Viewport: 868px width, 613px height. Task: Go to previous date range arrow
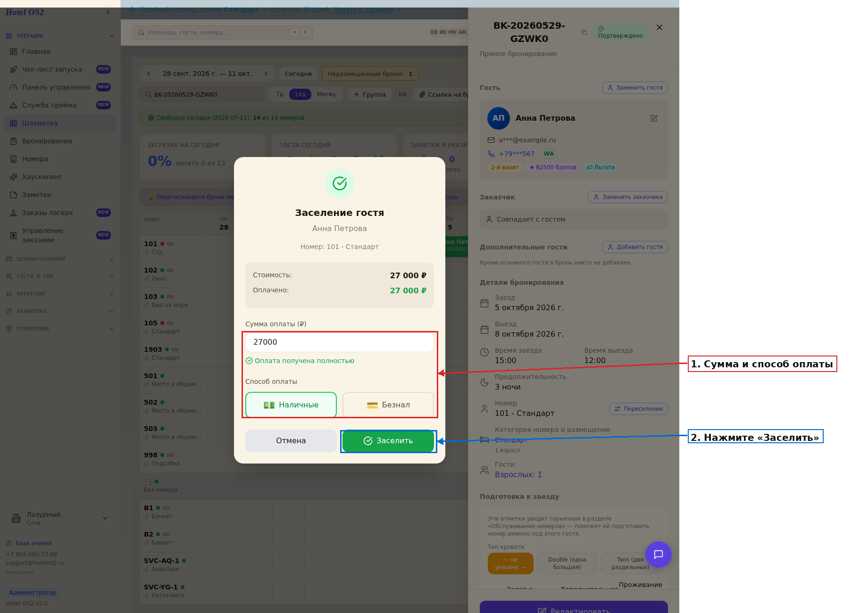pos(149,74)
